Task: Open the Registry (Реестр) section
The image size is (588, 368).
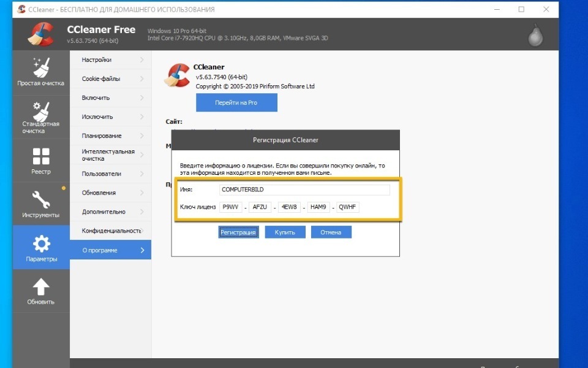Action: (x=41, y=161)
